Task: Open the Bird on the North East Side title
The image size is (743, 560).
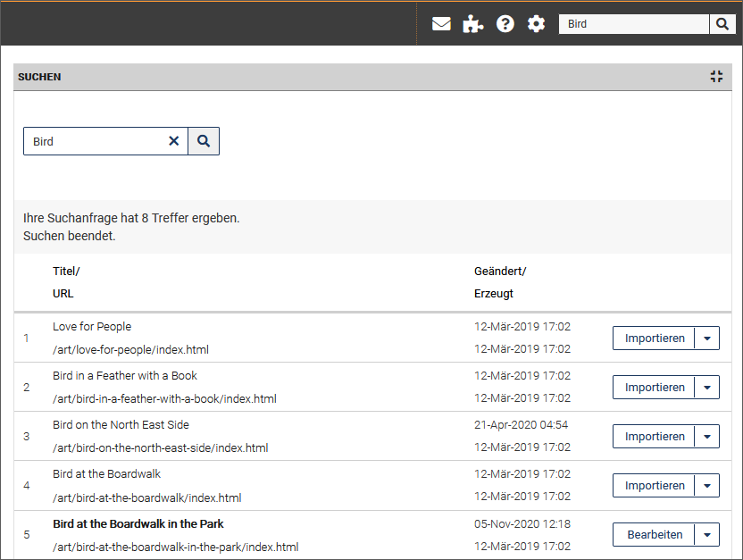Action: click(121, 424)
